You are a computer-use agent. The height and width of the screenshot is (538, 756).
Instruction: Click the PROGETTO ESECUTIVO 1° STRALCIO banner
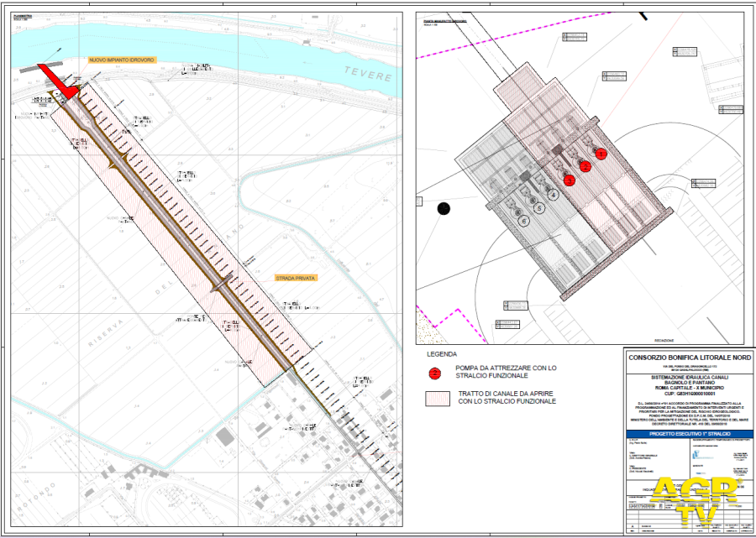coord(689,433)
